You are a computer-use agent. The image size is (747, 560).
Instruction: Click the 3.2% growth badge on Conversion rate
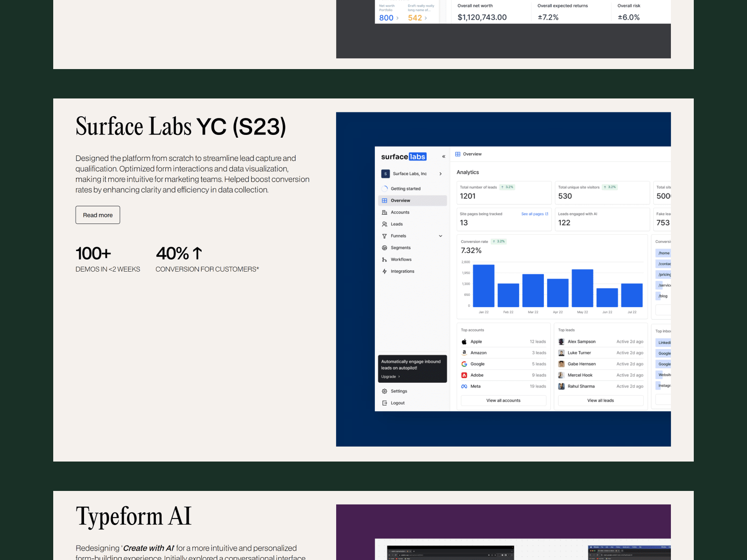pyautogui.click(x=499, y=241)
